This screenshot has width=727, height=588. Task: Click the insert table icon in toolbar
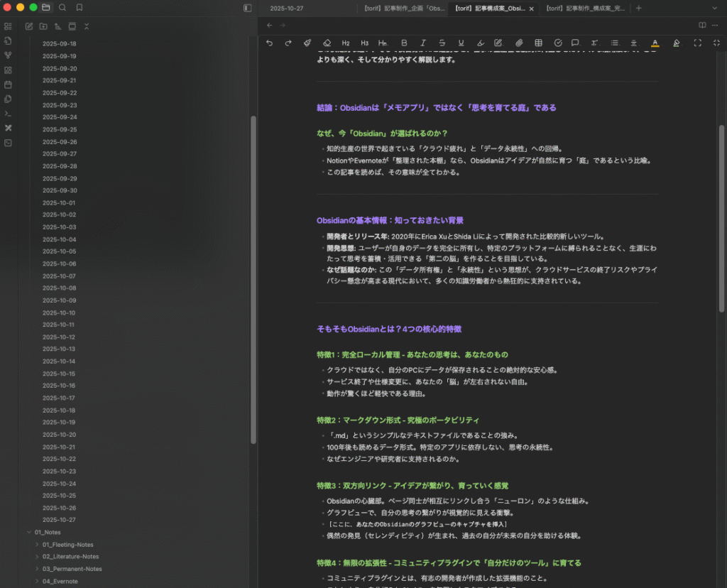[538, 43]
